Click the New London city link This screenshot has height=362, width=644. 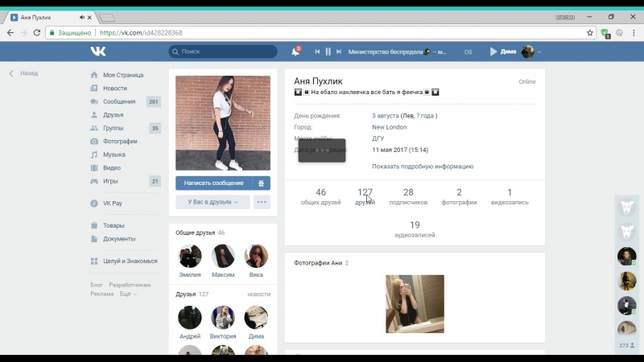click(x=390, y=127)
